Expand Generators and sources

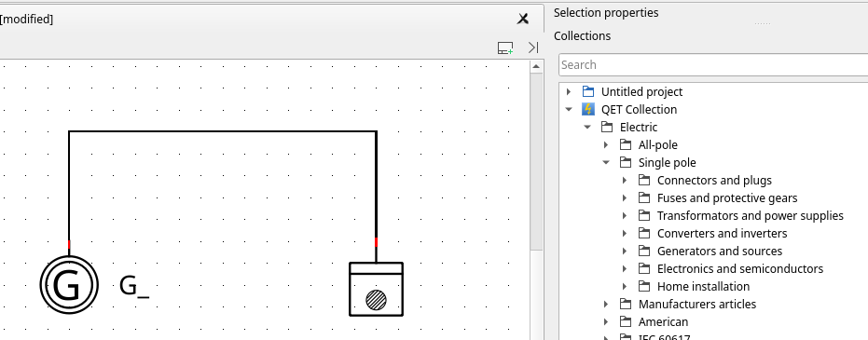pos(625,251)
